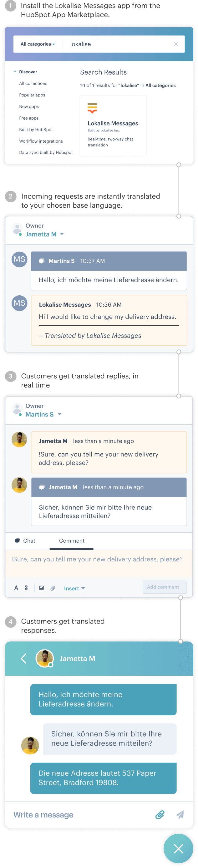
Task: Close the chat widget with X button
Action: point(178,848)
